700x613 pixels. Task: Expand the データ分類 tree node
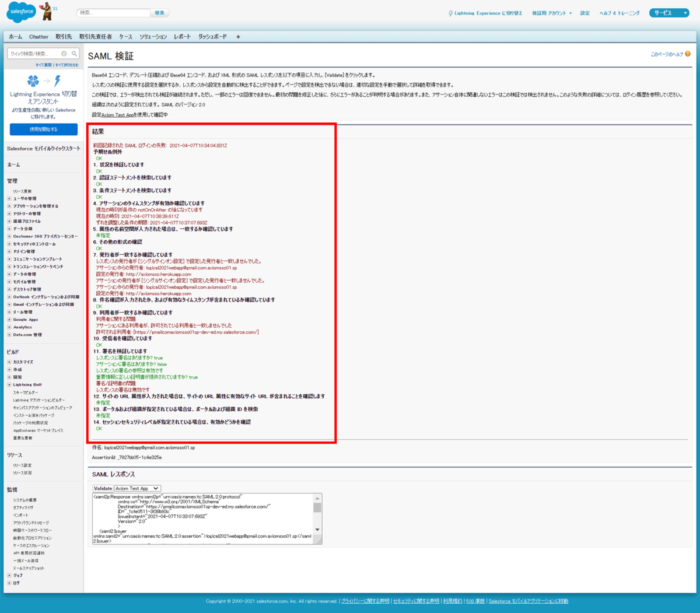click(x=9, y=229)
